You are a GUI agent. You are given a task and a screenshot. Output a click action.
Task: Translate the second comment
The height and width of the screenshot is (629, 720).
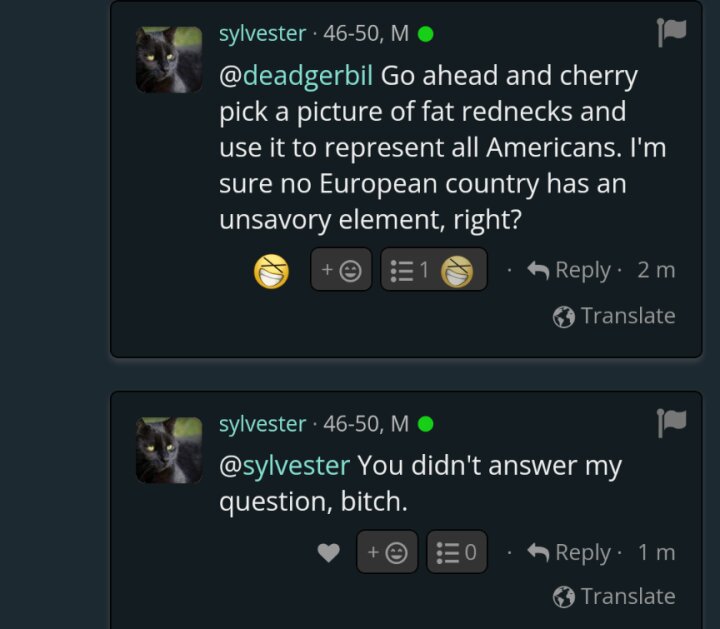[x=614, y=596]
